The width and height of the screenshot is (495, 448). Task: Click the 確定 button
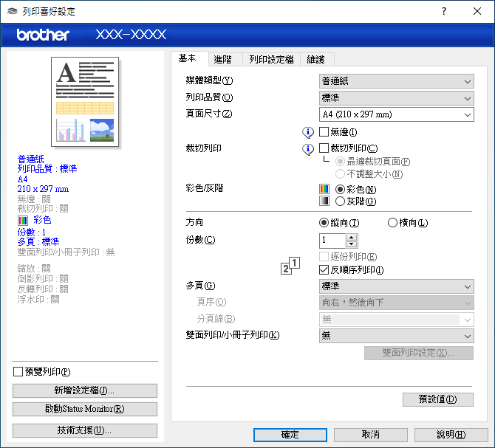290,435
